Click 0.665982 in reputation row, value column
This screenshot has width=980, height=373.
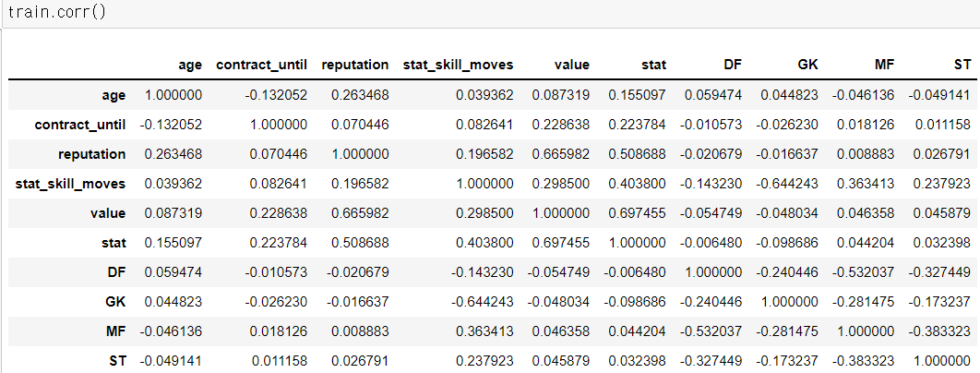[561, 154]
